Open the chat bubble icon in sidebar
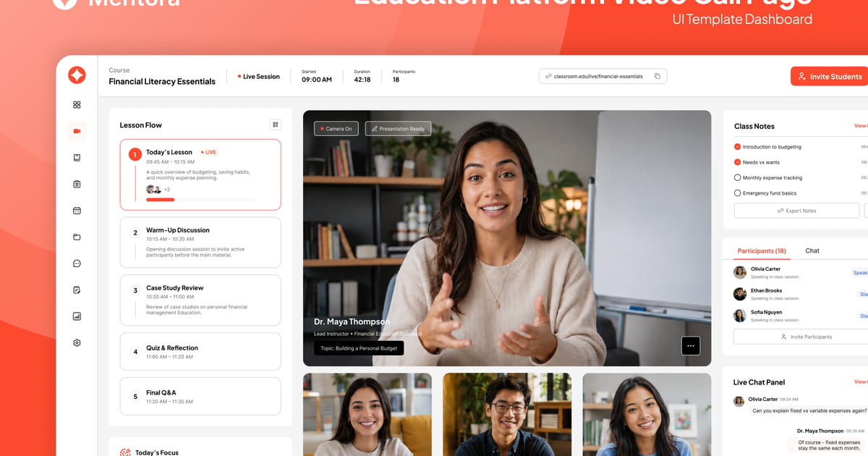Image resolution: width=868 pixels, height=456 pixels. pyautogui.click(x=77, y=263)
